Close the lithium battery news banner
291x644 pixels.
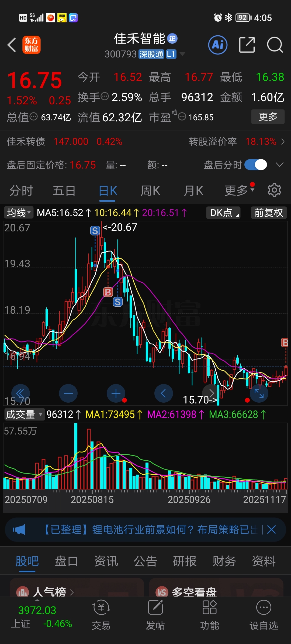tap(271, 530)
